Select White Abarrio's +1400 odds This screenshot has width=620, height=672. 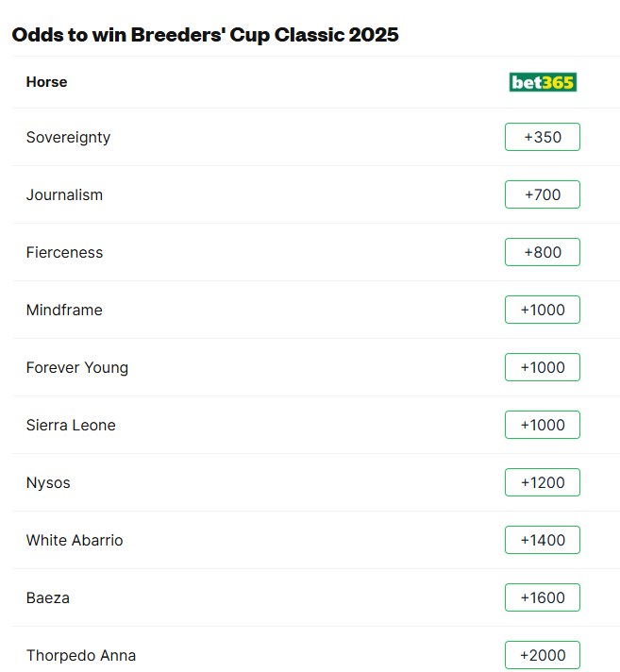542,540
